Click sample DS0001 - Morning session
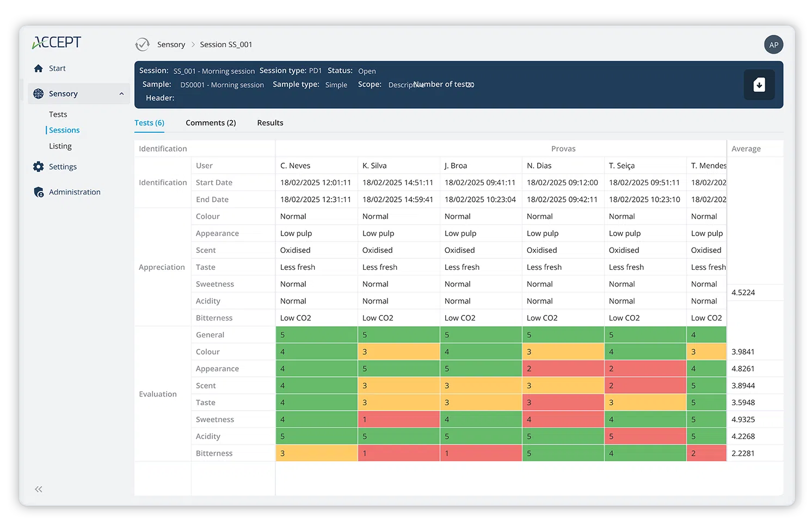 point(222,85)
